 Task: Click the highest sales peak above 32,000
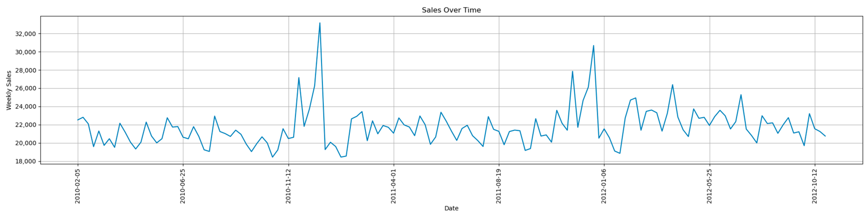tap(320, 23)
